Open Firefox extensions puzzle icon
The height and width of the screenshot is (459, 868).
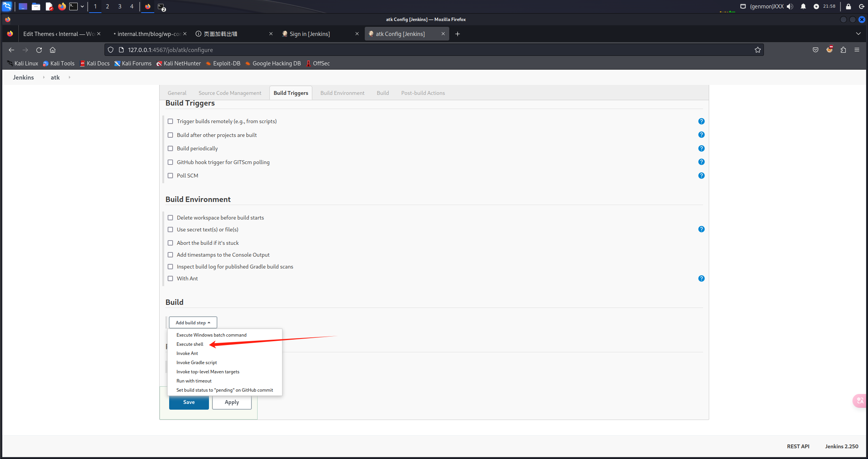(x=843, y=50)
